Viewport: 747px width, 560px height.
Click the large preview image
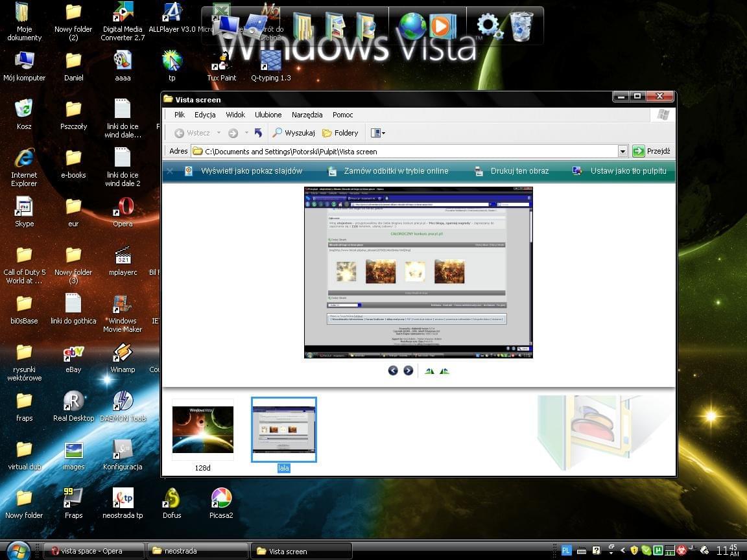(x=418, y=272)
